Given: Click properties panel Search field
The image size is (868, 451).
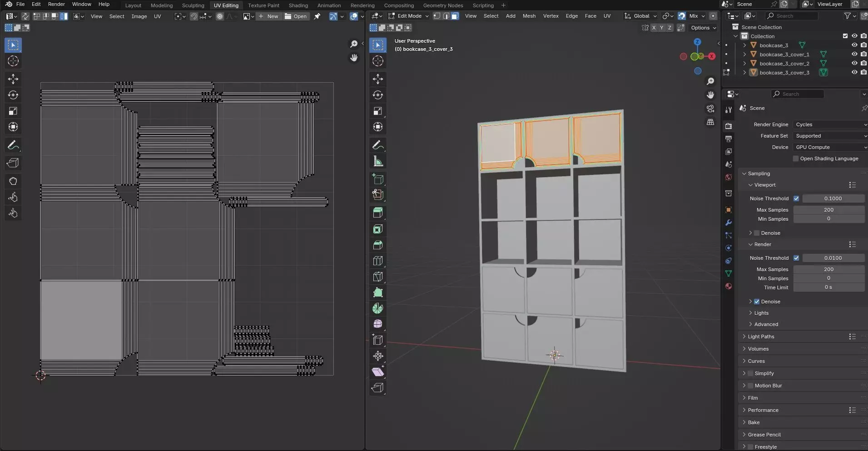Looking at the screenshot, I should coord(797,94).
